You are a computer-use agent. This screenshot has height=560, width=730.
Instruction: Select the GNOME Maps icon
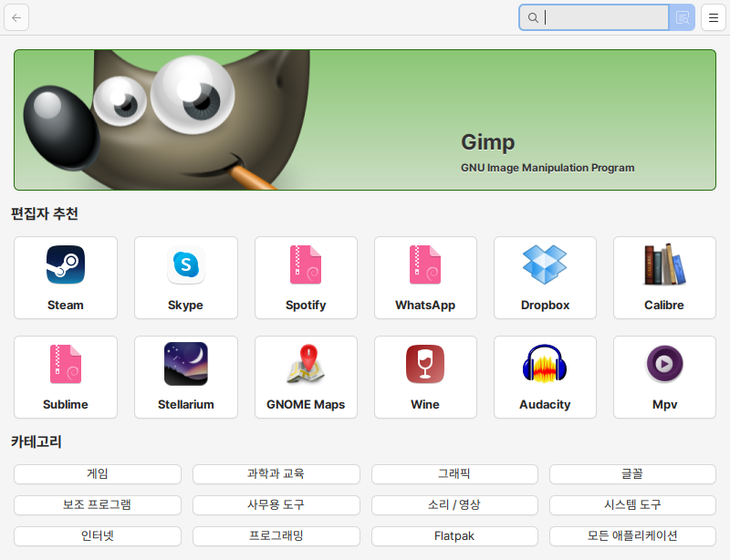pos(306,365)
